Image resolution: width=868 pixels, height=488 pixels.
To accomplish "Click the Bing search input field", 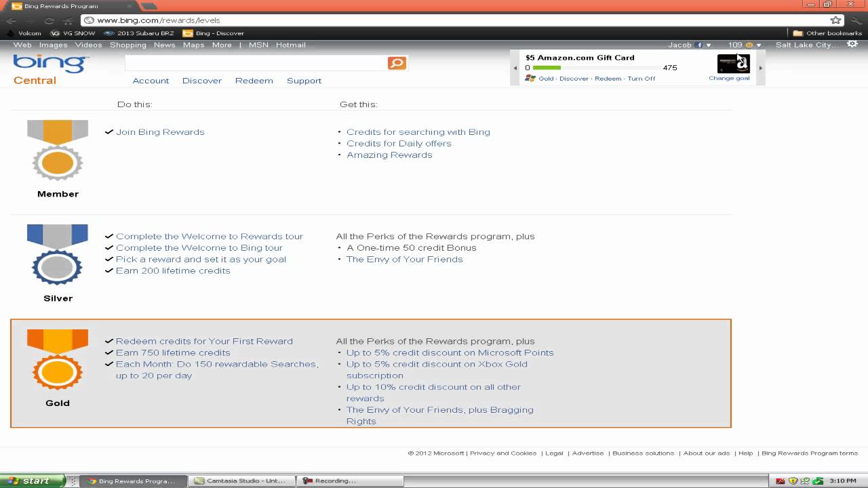I will pyautogui.click(x=256, y=63).
